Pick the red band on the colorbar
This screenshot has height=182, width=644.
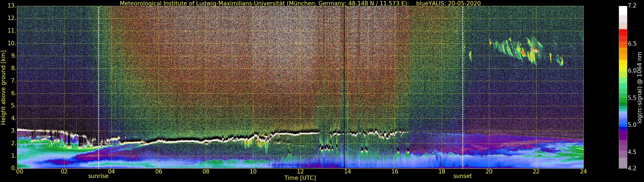(x=623, y=32)
